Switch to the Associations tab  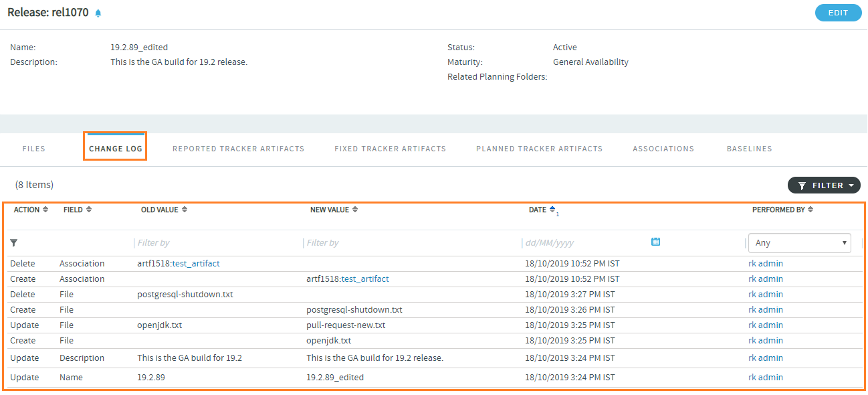click(x=663, y=149)
